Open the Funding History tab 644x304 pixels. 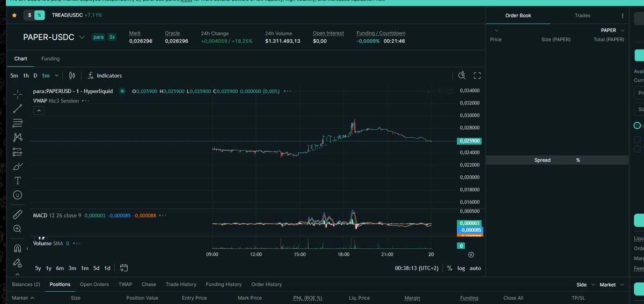pyautogui.click(x=224, y=284)
